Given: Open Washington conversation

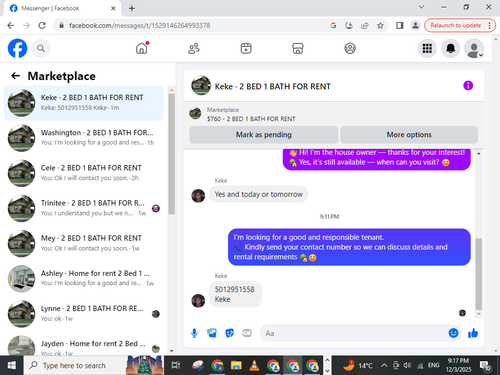Looking at the screenshot, I should pos(84,138).
